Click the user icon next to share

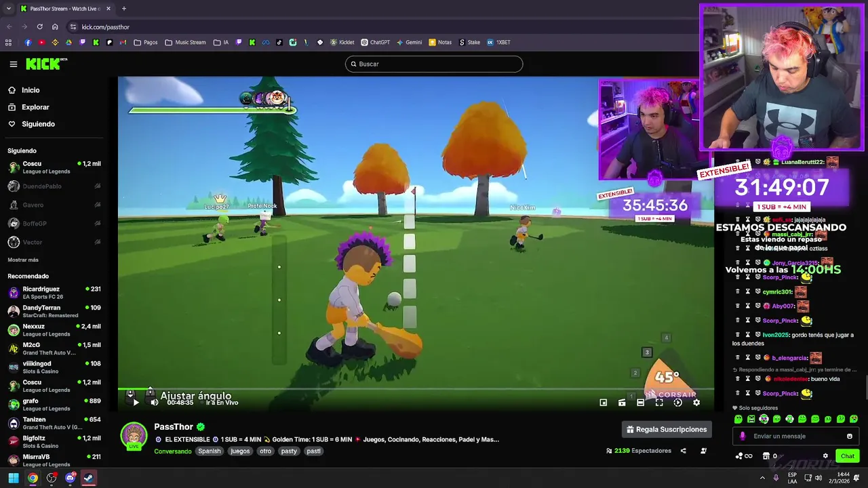(x=703, y=451)
